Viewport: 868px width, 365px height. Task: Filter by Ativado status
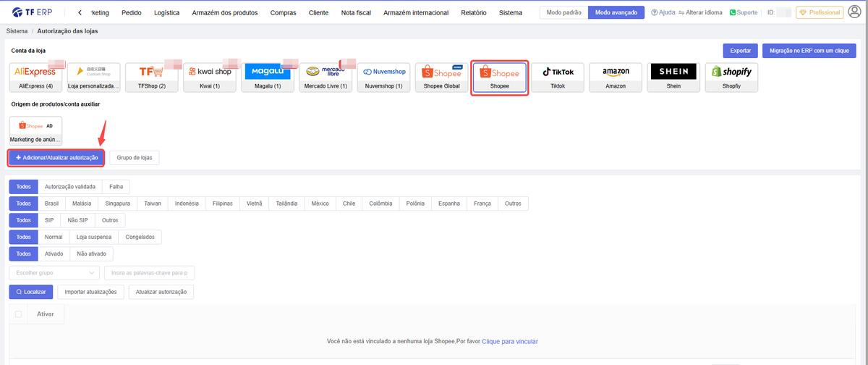(54, 253)
